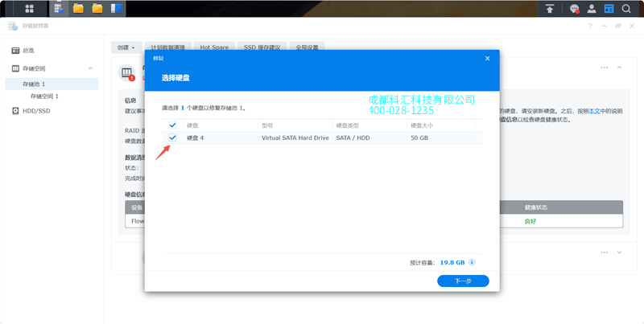Click the Hot Spare toolbar button

214,47
